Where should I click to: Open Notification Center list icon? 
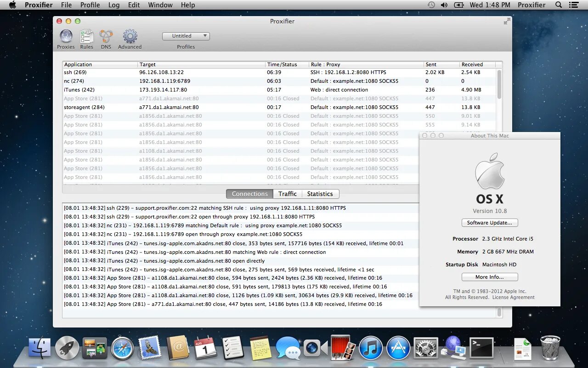[x=573, y=5]
